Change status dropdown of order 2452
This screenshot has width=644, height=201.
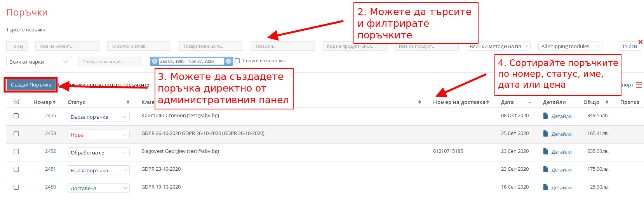[x=98, y=152]
